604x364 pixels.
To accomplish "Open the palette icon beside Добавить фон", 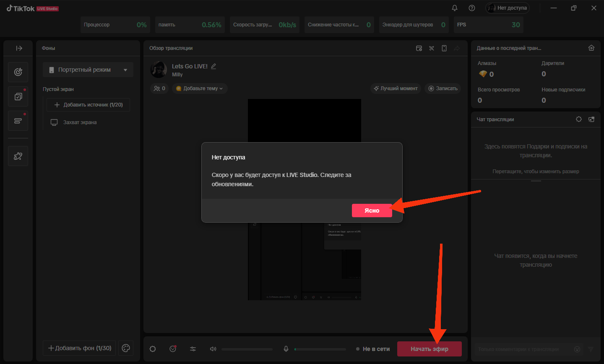I will [126, 348].
